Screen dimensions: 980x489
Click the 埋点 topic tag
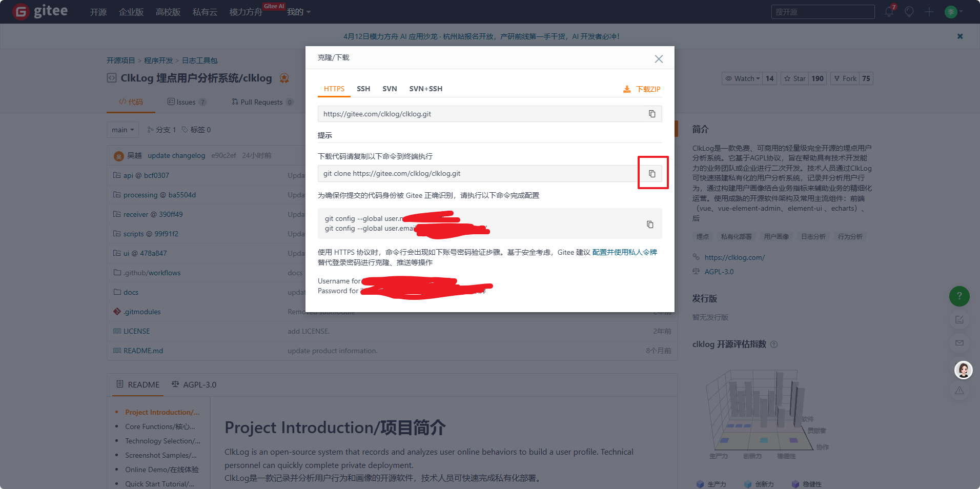tap(703, 236)
